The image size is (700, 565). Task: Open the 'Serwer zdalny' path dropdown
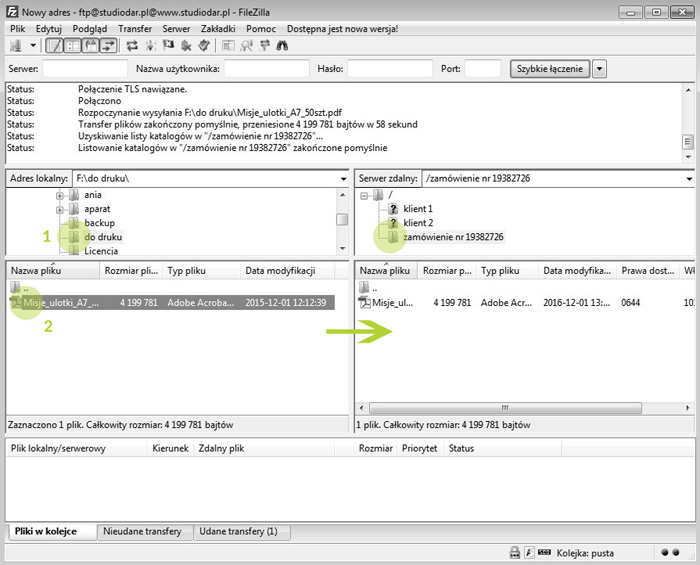click(x=689, y=179)
